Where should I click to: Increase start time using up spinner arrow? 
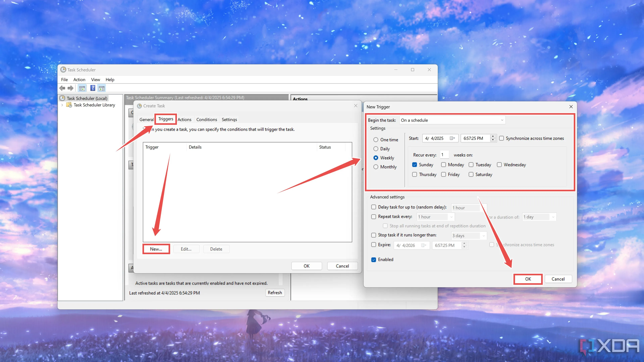click(493, 136)
